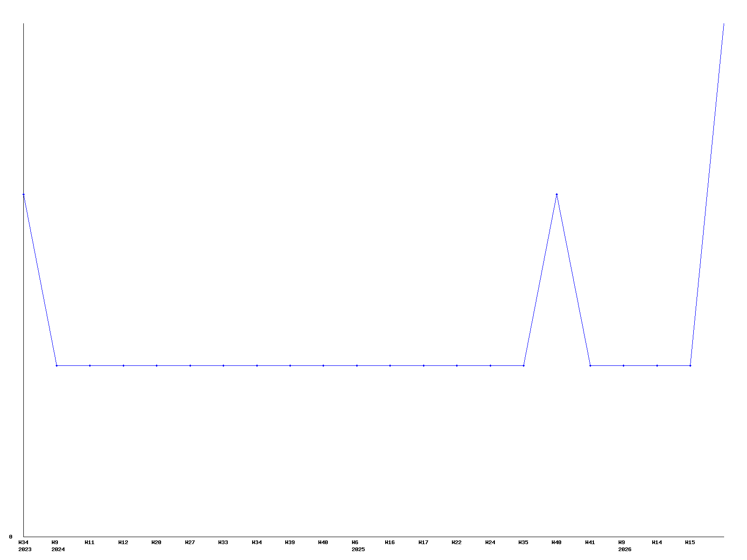The image size is (747, 560).
Task: Click the W16 x-axis label
Action: coord(390,542)
